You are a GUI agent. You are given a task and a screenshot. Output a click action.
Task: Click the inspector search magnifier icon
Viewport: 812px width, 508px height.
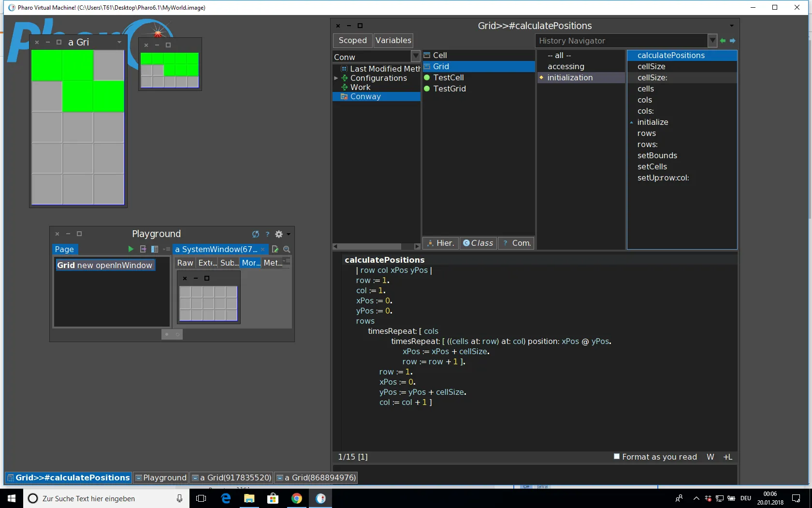(287, 249)
